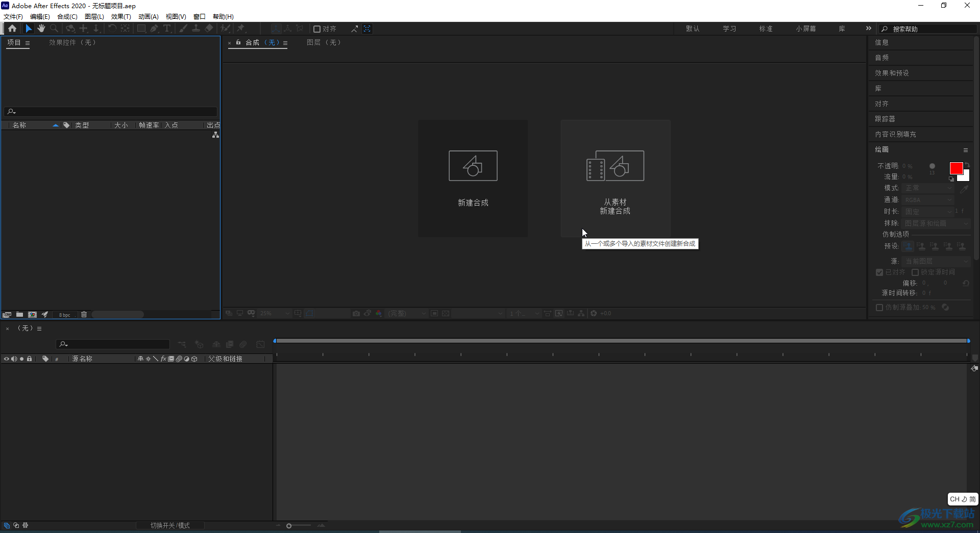The image size is (980, 533).
Task: Open the 通道 RGBA dropdown
Action: (x=928, y=200)
